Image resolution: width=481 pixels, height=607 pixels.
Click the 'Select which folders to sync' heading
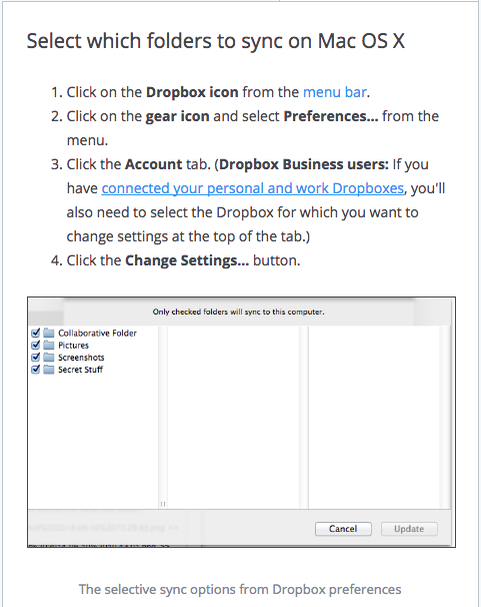(x=216, y=41)
